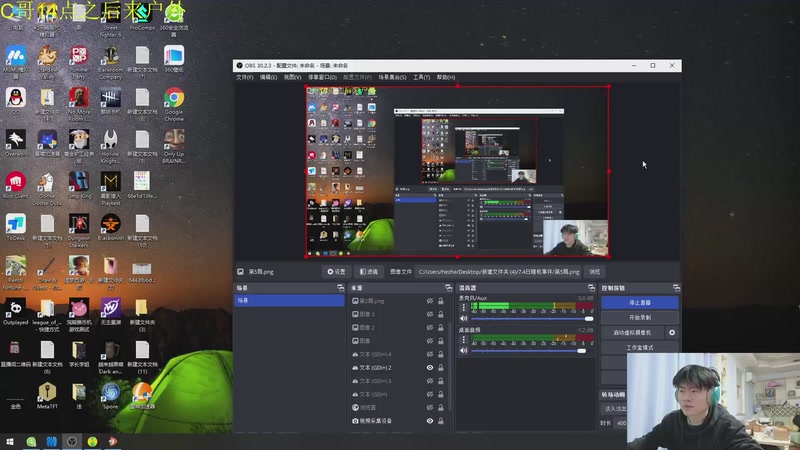Open the 滤镜 filters button in source toolbar

coord(368,272)
